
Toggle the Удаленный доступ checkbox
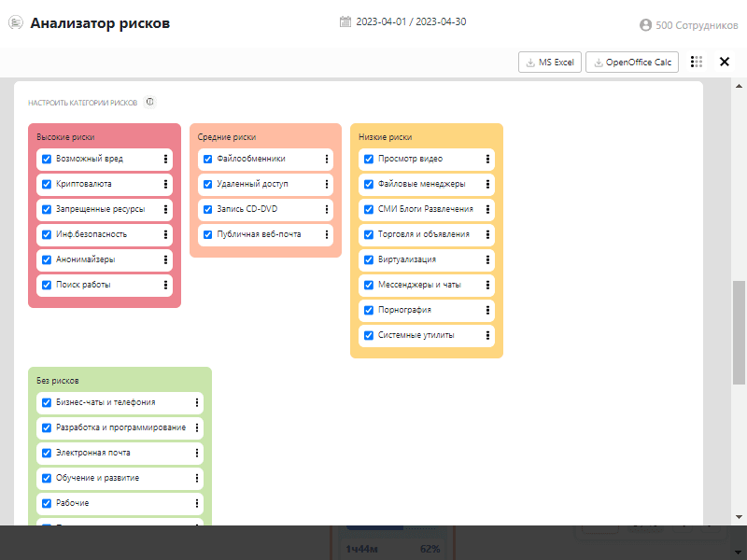(x=207, y=184)
